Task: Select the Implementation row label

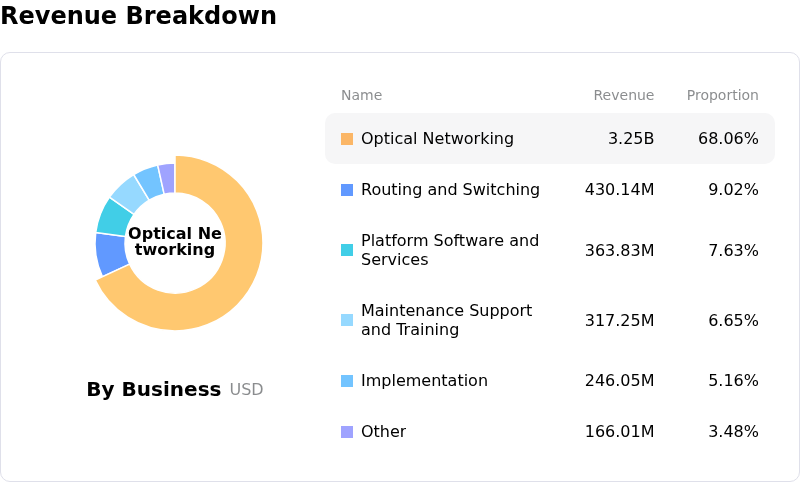Action: coord(424,381)
